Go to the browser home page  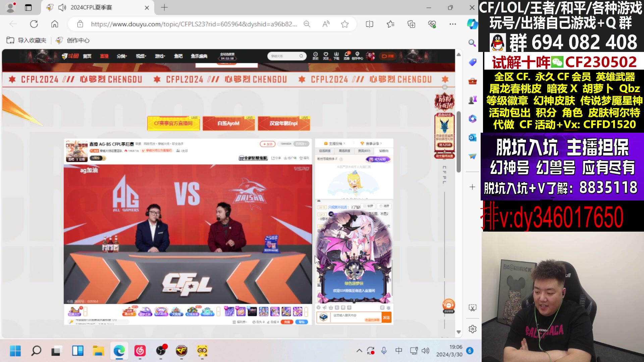pos(55,24)
